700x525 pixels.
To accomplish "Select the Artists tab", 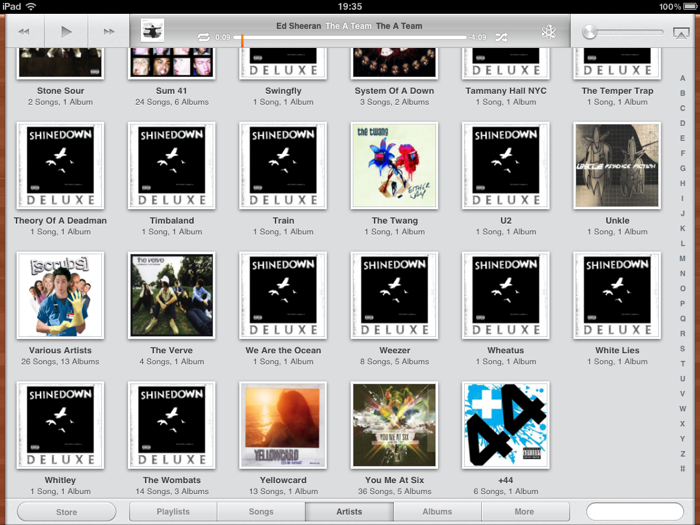I will pos(349,512).
